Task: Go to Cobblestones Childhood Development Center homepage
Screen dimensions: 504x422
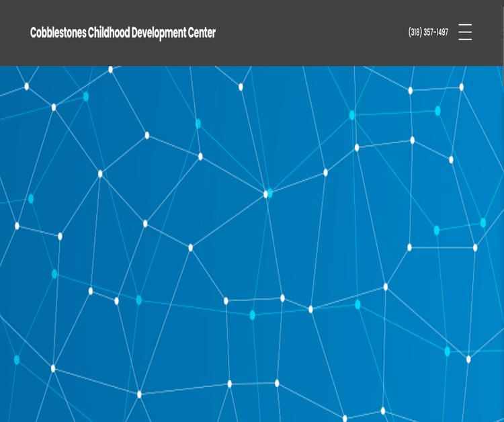Action: [123, 32]
